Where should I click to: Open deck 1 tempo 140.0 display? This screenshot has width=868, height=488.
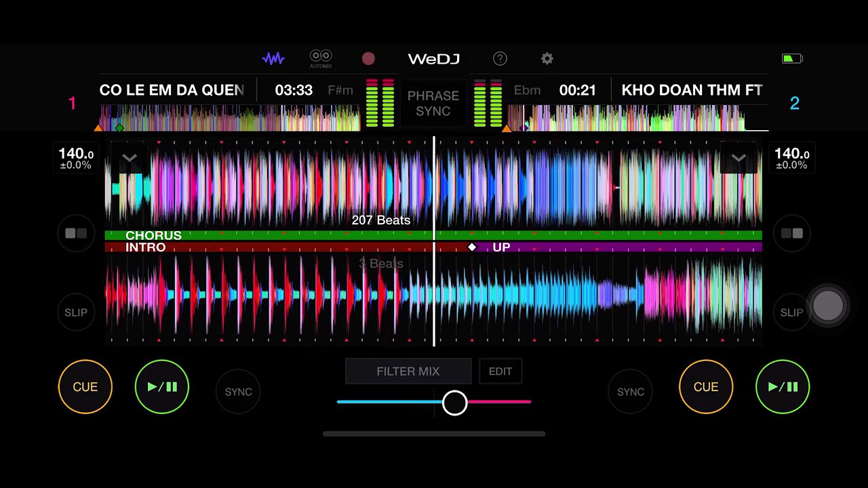tap(76, 158)
